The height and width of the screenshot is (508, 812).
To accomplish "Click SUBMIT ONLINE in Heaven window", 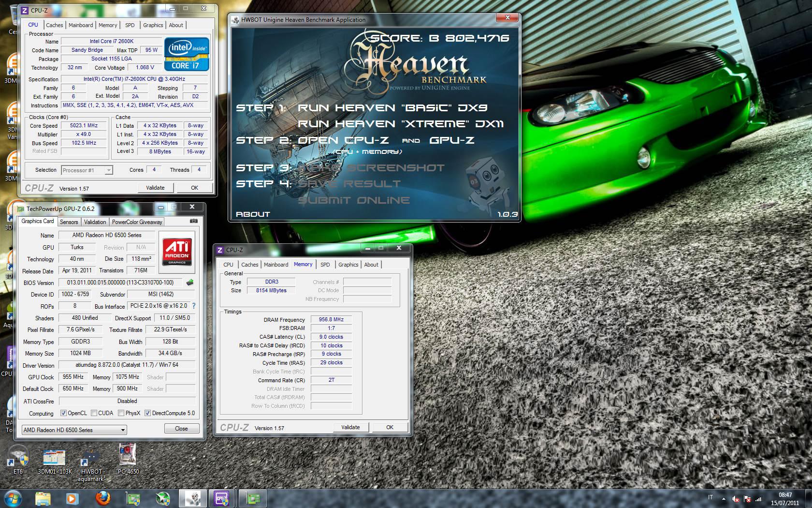I will pyautogui.click(x=354, y=200).
